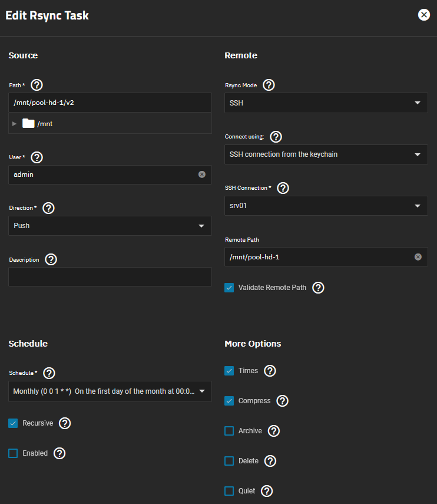Expand the /mnt folder tree node
This screenshot has width=437, height=504.
15,124
